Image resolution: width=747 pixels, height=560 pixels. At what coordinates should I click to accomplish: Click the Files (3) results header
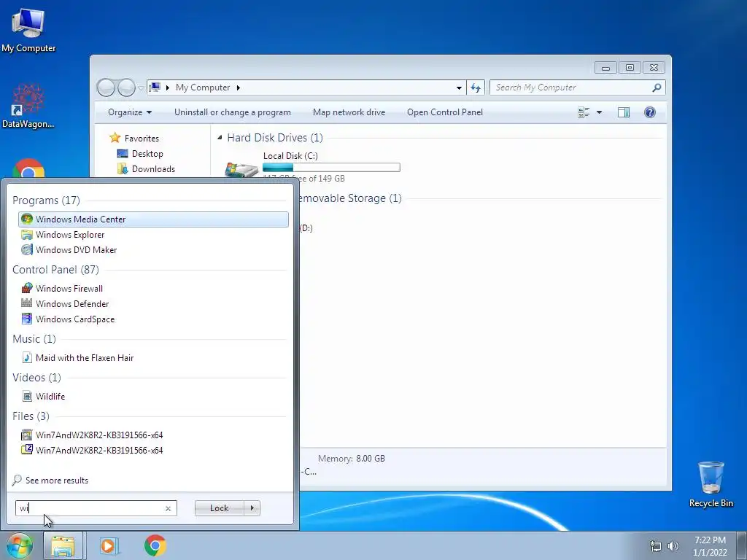(31, 416)
